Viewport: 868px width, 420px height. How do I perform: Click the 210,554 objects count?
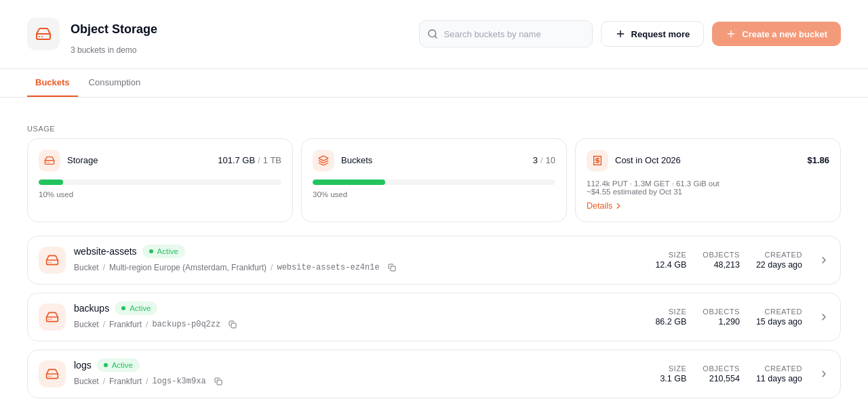[724, 379]
